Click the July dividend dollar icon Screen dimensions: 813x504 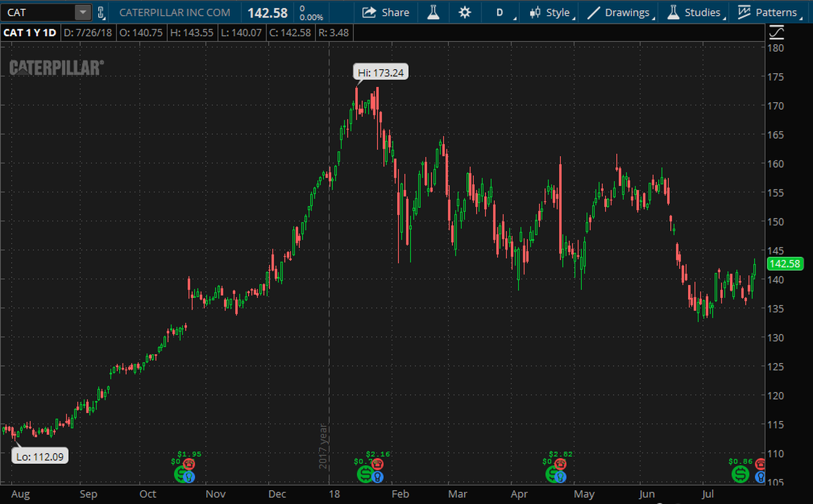click(740, 474)
